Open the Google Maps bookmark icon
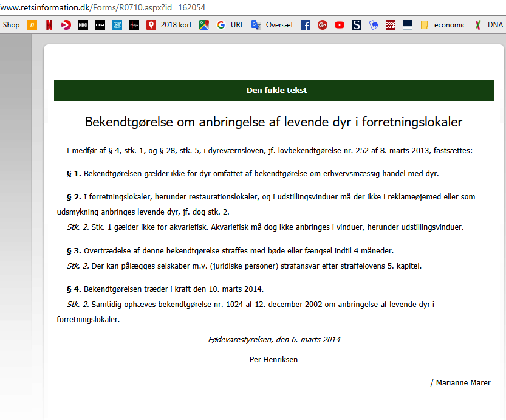This screenshot has height=420, width=506. [x=204, y=25]
